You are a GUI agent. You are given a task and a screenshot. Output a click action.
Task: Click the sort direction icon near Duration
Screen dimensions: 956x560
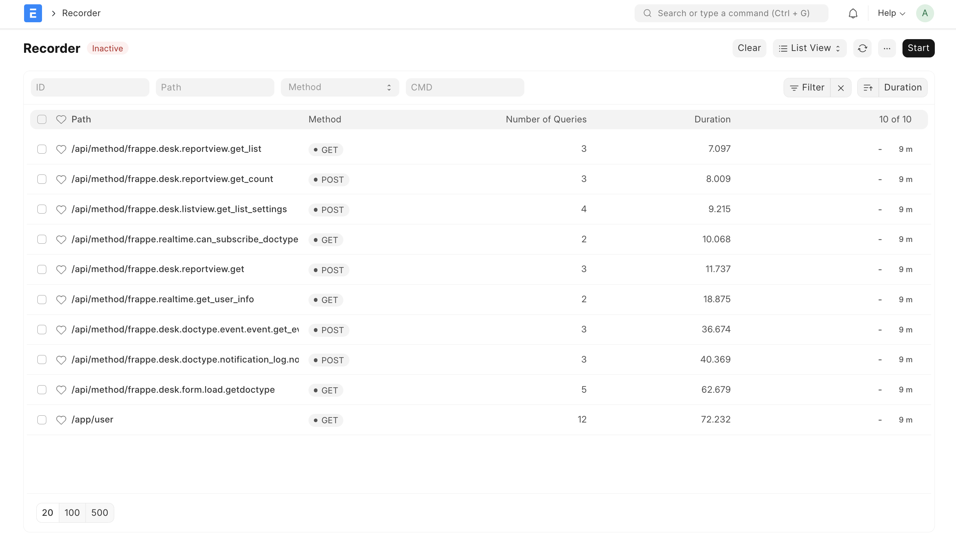(x=868, y=87)
